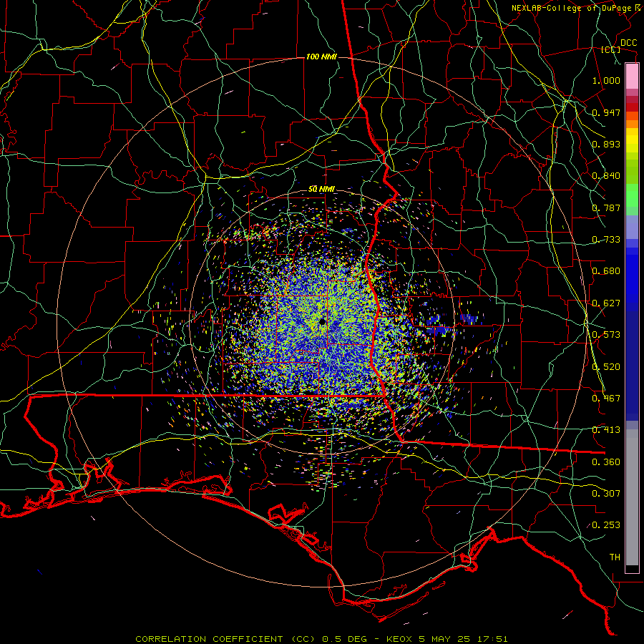Click the 0.360 legend value
This screenshot has height=644, width=644.
tap(606, 462)
